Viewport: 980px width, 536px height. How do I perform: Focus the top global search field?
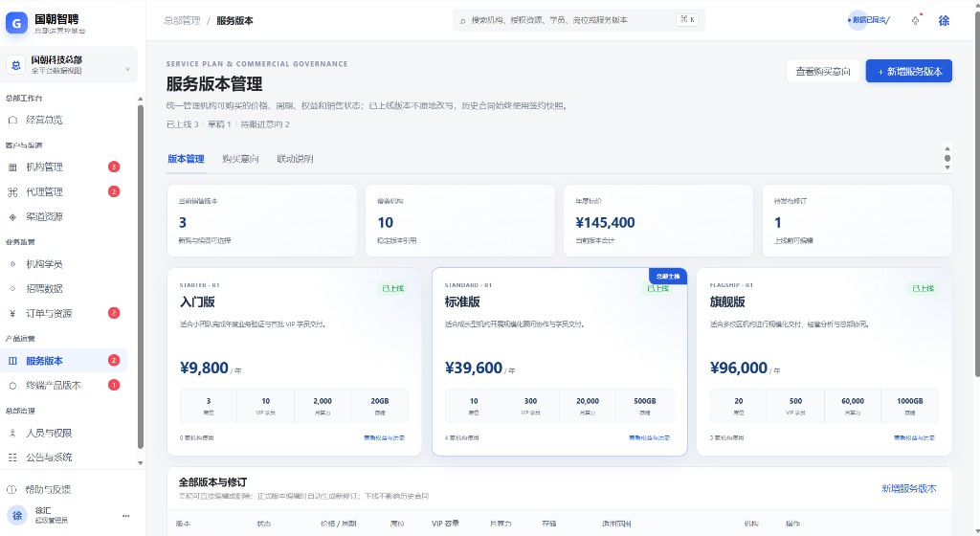click(x=579, y=20)
